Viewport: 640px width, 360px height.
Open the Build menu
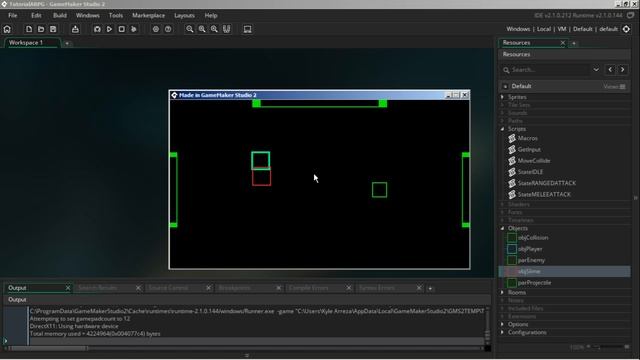tap(60, 16)
